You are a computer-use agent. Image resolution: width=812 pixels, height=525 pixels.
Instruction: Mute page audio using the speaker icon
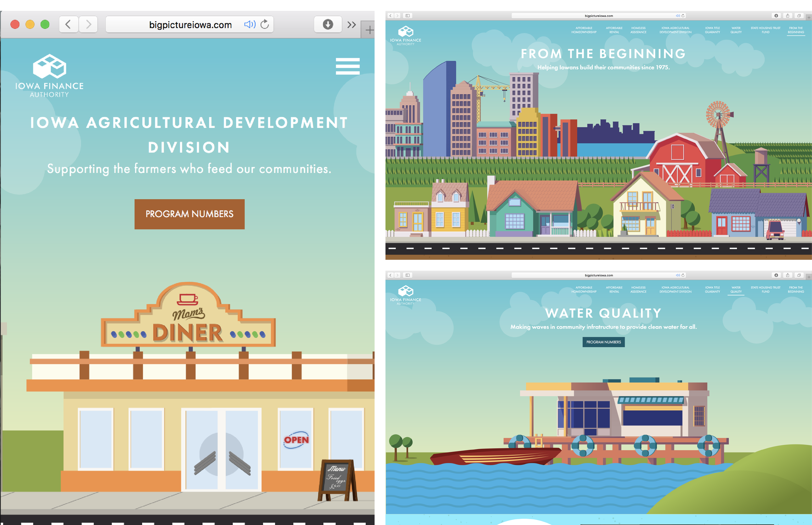pos(249,24)
